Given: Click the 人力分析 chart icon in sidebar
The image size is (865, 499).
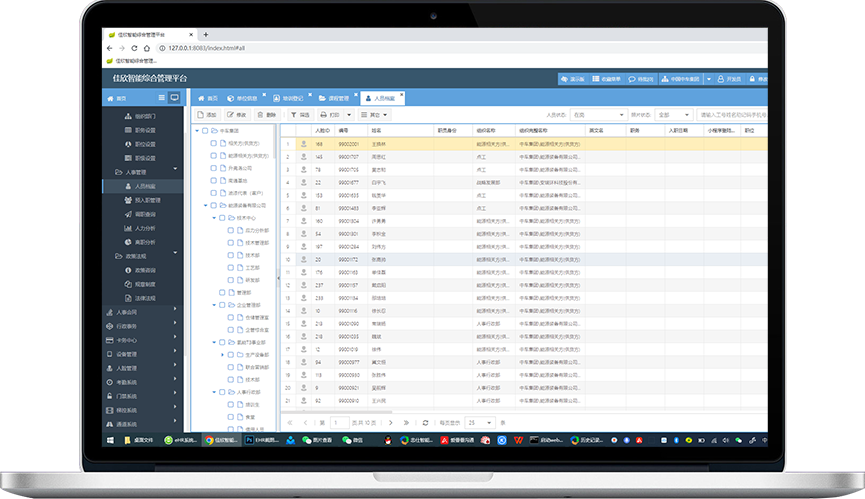Looking at the screenshot, I should pos(127,228).
